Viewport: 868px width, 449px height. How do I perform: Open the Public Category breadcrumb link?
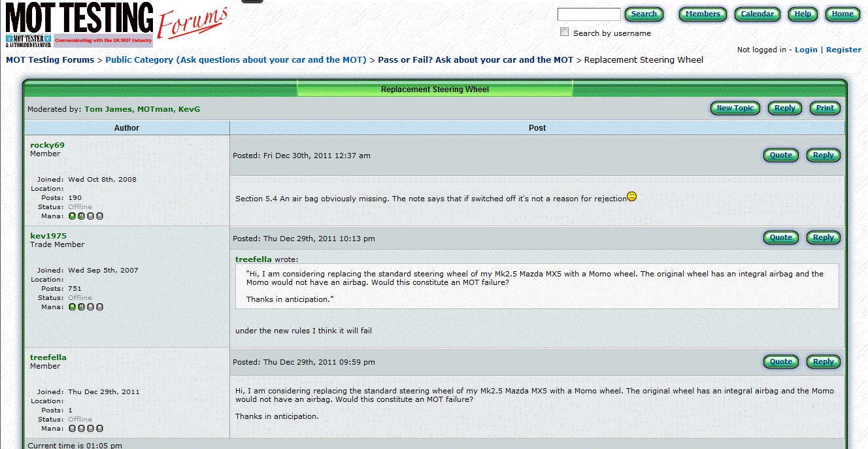click(x=235, y=59)
